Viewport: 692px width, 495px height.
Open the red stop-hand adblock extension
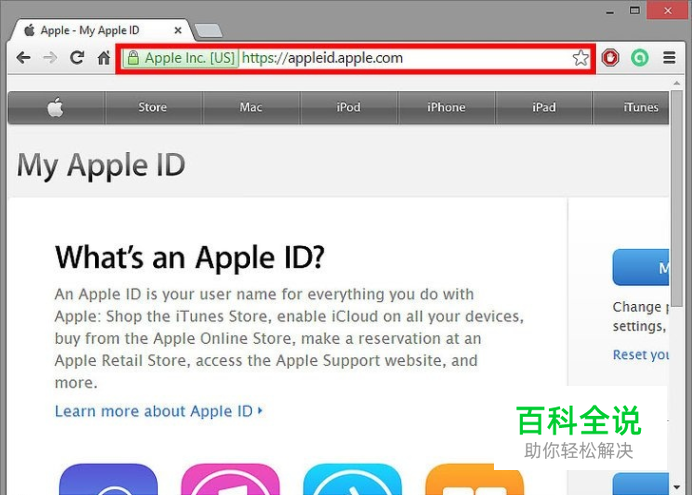click(x=610, y=58)
